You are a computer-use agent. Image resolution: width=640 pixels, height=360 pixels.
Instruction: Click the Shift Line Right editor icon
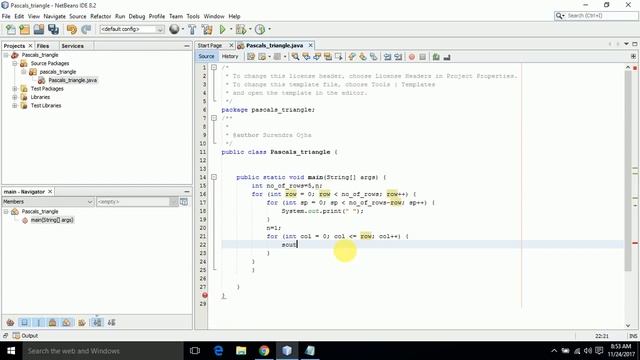click(x=398, y=57)
